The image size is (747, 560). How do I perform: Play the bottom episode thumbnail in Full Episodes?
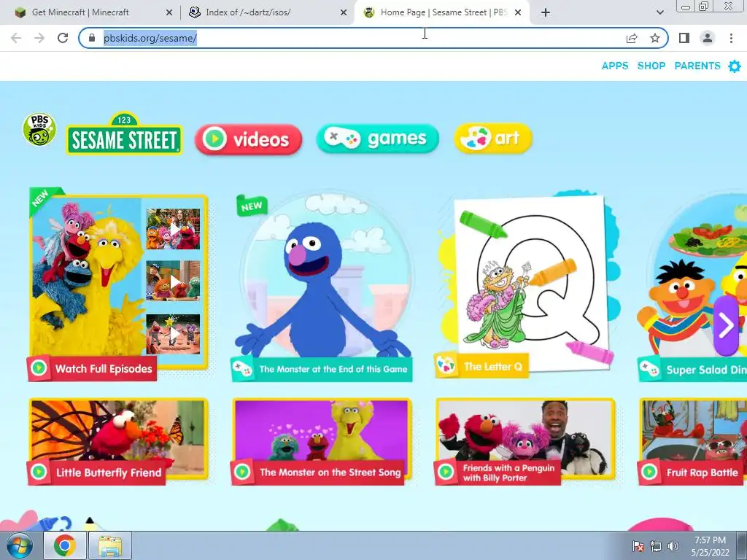point(173,334)
